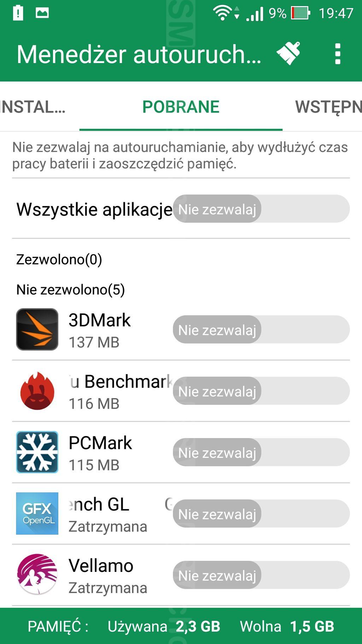Collapse the Nie zezwolono(5) section
Image resolution: width=362 pixels, height=644 pixels.
(x=70, y=289)
